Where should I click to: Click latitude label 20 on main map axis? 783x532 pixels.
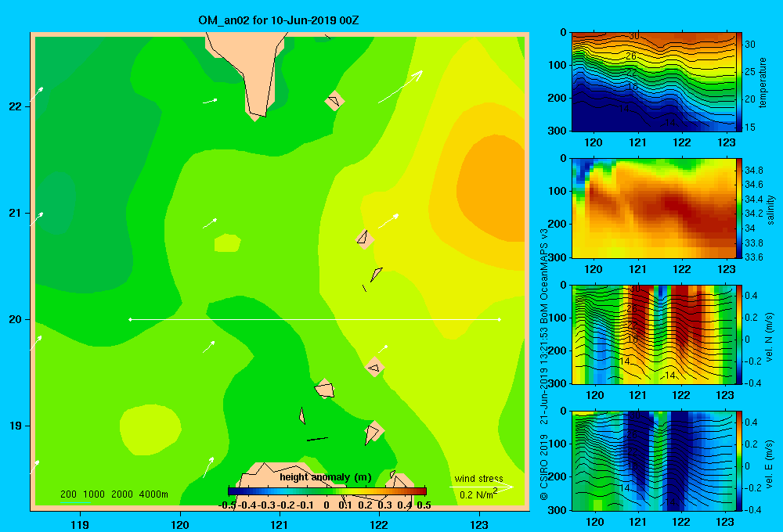pos(15,319)
